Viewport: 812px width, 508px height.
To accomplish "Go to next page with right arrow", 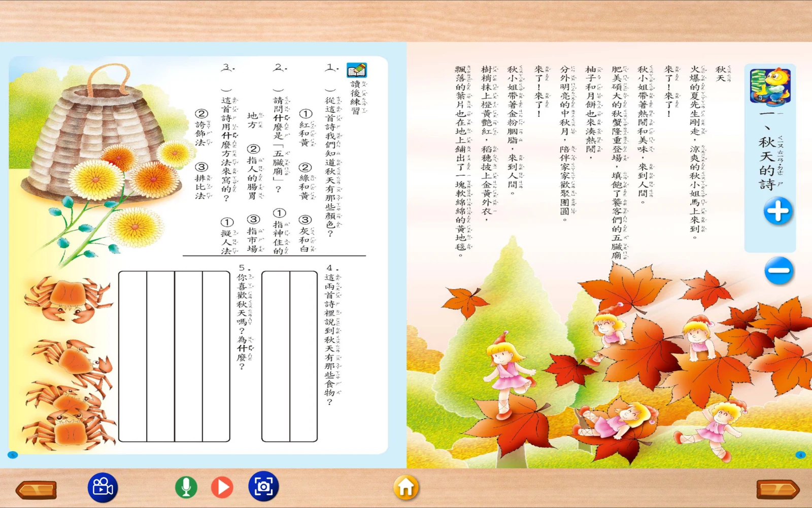I will [x=777, y=489].
